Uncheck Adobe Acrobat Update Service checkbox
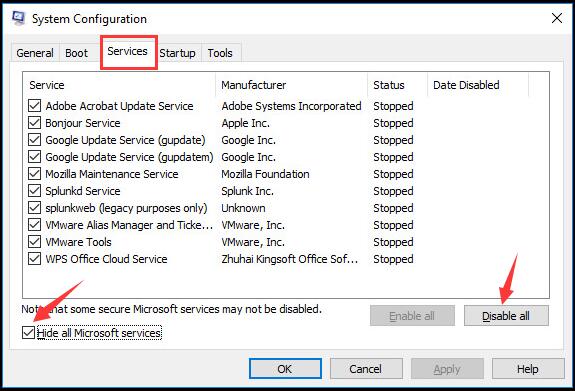 [x=34, y=106]
